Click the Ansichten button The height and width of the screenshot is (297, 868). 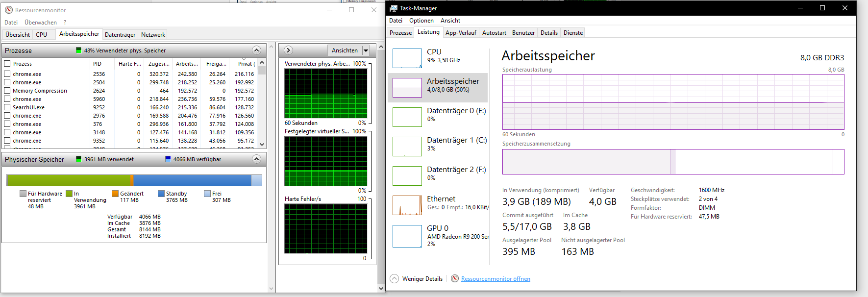click(345, 50)
